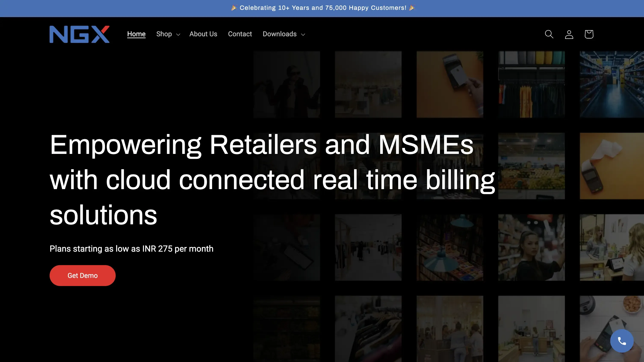The image size is (644, 362).
Task: Click the bookstore with teal lamp thumbnail
Action: (x=450, y=247)
